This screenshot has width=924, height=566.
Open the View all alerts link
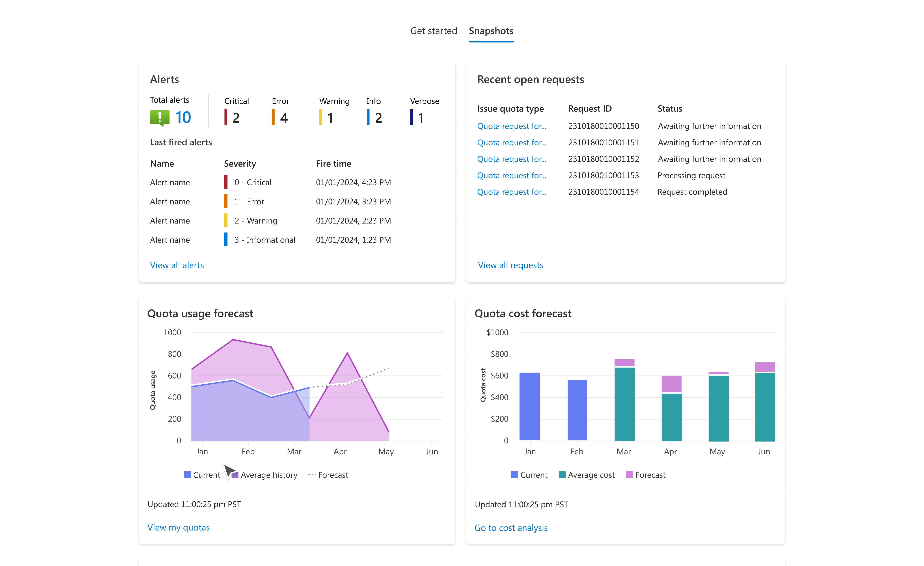(177, 265)
